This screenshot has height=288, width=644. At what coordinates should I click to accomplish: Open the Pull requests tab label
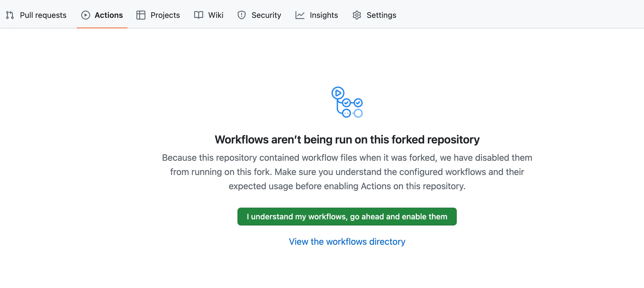[x=43, y=15]
